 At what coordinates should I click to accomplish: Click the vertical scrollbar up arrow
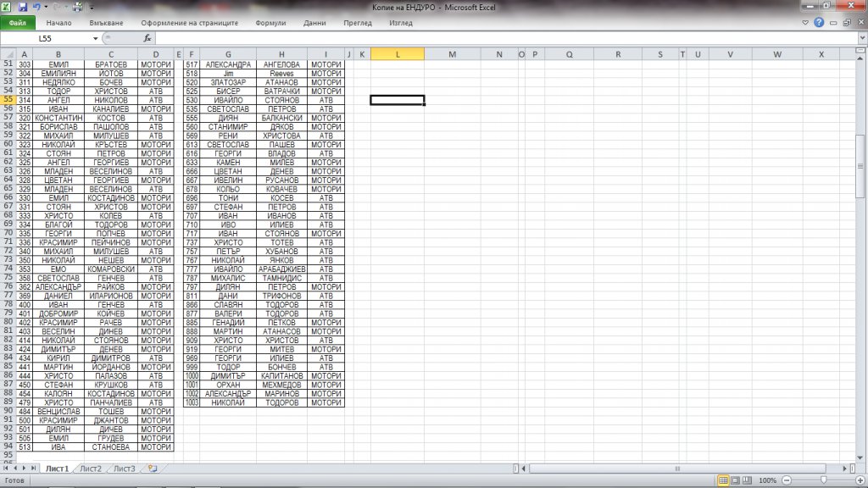tap(860, 57)
